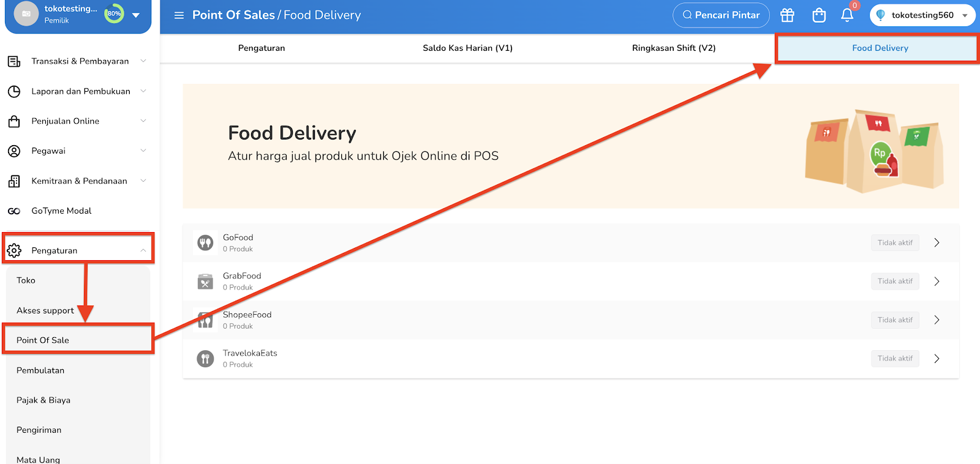Click the GoFood service icon
Screen dimensions: 980x464
(205, 243)
